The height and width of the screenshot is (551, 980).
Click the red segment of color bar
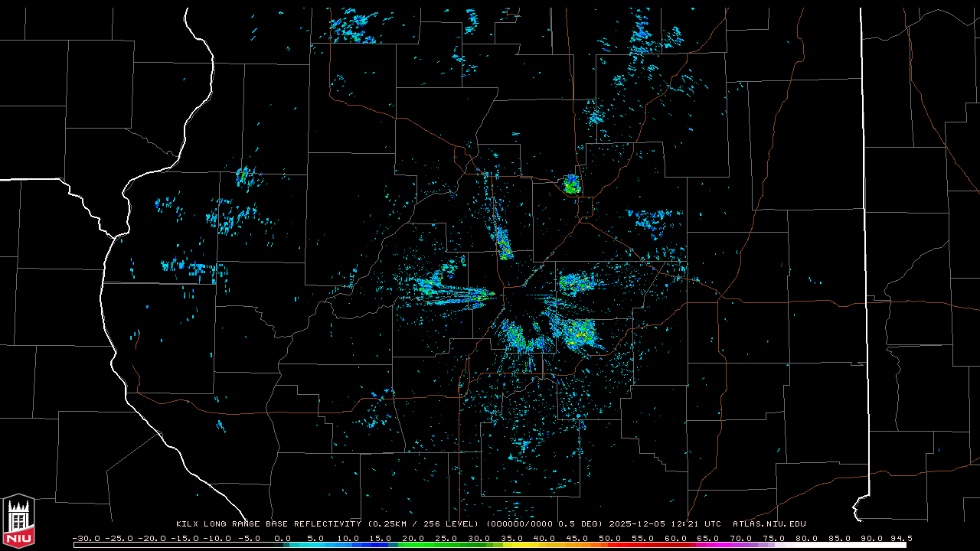coord(635,545)
